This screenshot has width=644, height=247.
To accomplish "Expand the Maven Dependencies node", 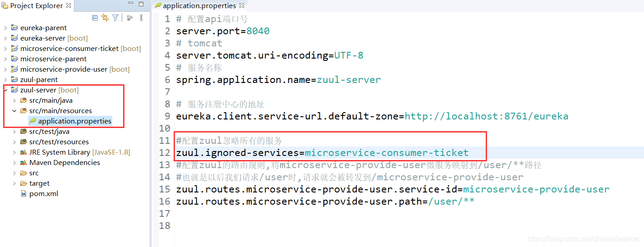I will coord(14,162).
